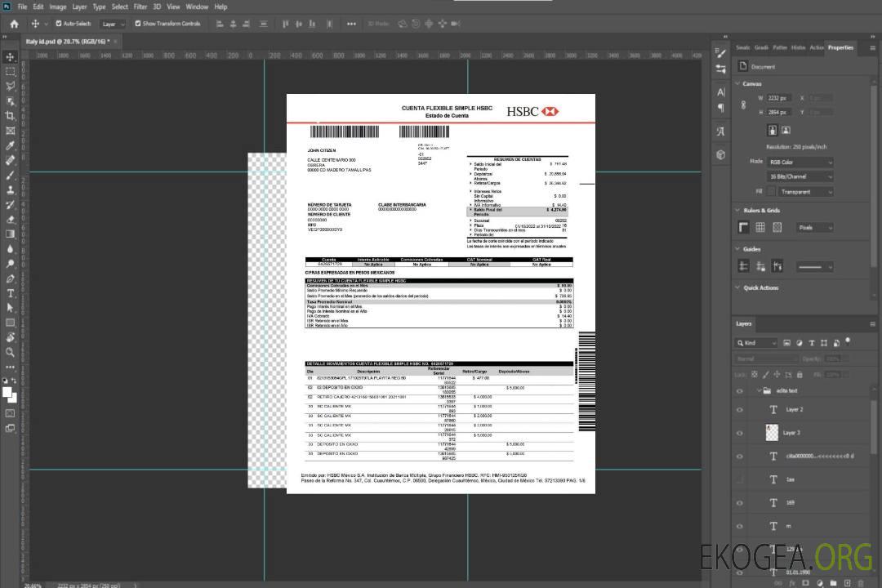Select the Object Selection tool
This screenshot has height=588, width=882.
[x=10, y=101]
